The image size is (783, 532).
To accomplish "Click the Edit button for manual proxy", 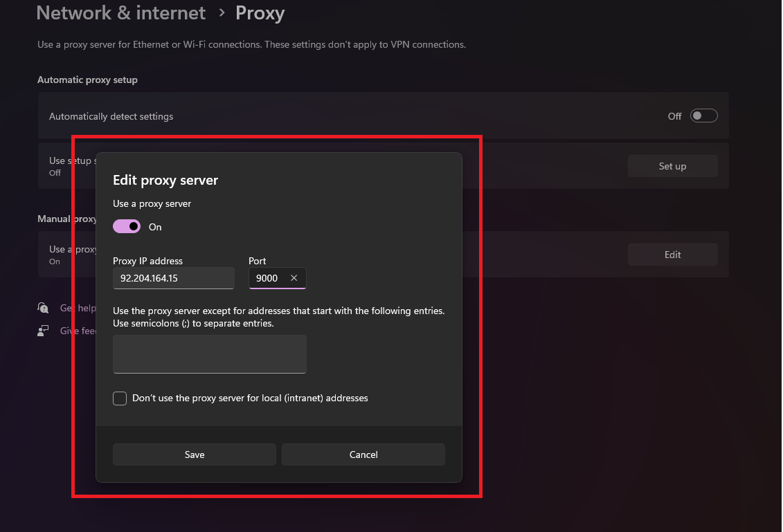I will pyautogui.click(x=672, y=254).
